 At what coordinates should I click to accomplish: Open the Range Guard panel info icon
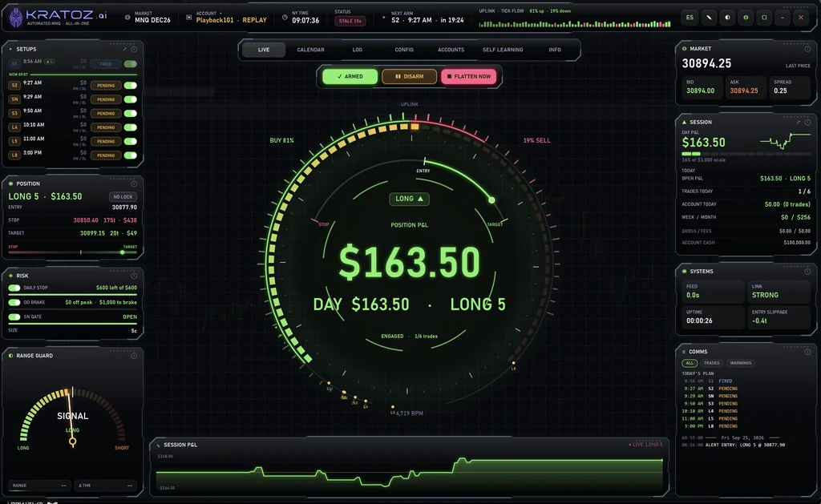click(x=134, y=356)
